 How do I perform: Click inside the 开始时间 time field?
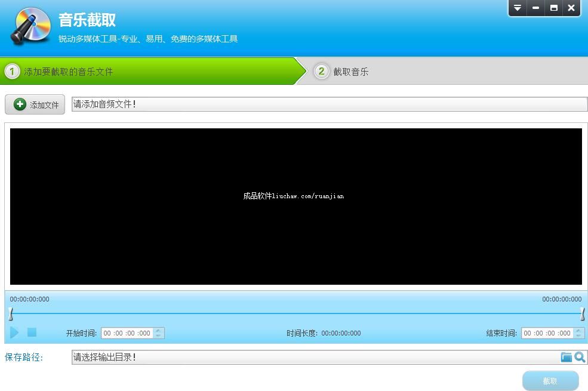[x=127, y=333]
